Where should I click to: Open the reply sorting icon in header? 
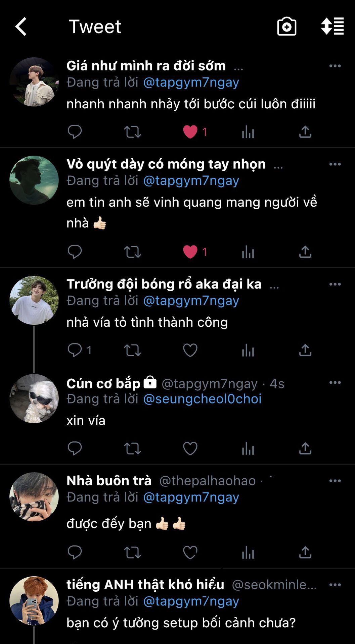332,26
